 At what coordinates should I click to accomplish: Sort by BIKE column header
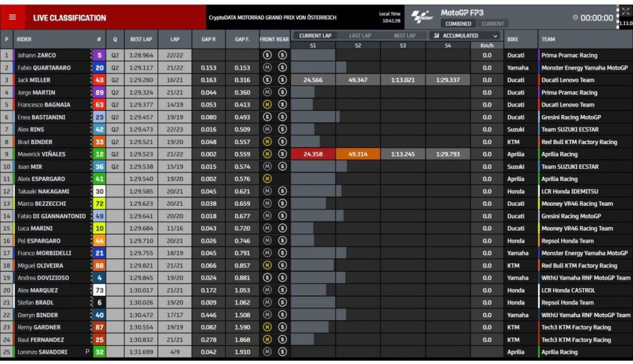[x=512, y=39]
